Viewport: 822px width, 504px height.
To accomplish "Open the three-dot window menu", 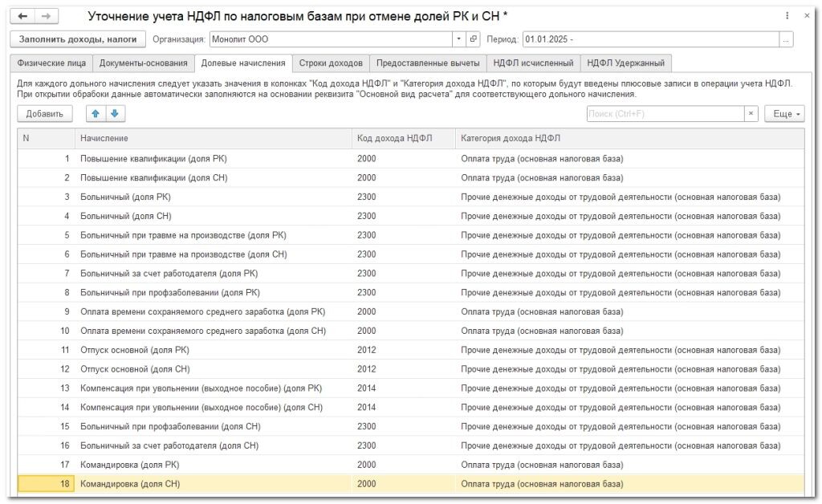I will pos(786,16).
